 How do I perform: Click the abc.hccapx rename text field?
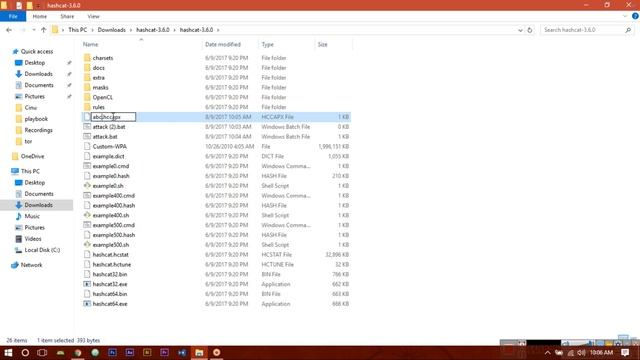(113, 117)
